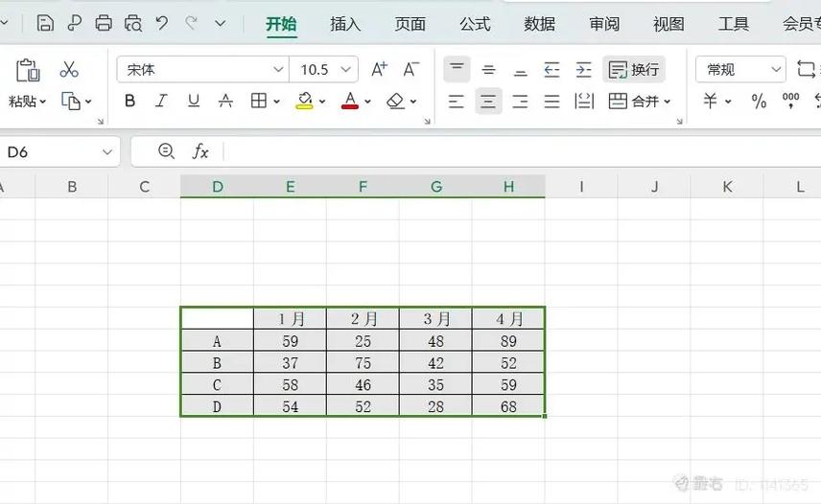Select column I header
The height and width of the screenshot is (504, 821).
point(582,187)
